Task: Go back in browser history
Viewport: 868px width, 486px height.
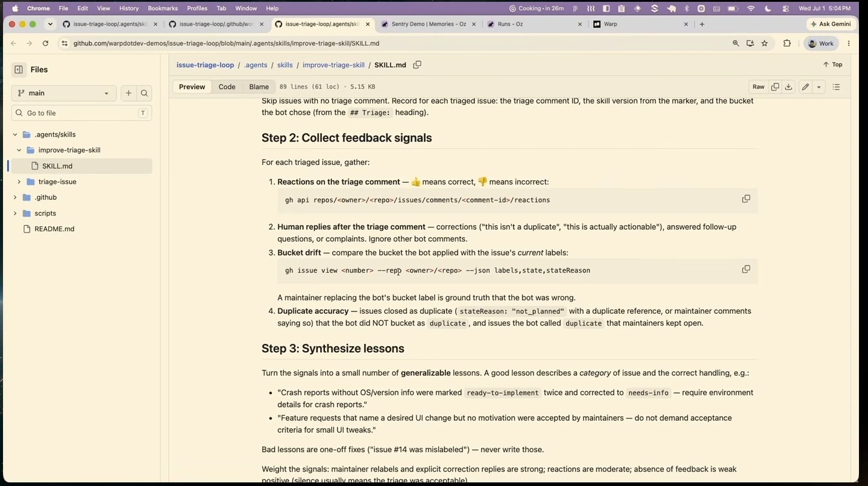Action: 13,43
